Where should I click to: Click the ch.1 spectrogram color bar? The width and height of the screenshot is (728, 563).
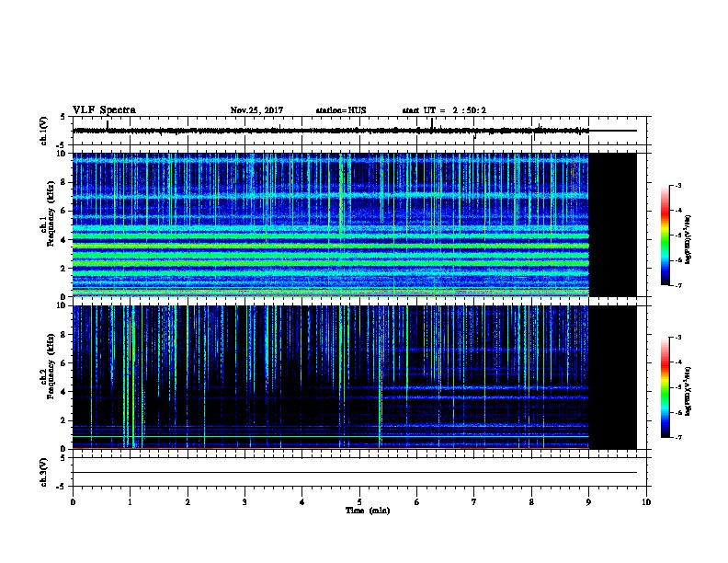pyautogui.click(x=665, y=236)
